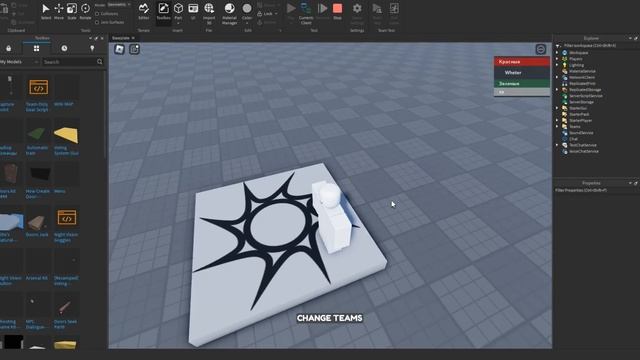
Task: Open the Toolbox marketplace grid tab
Action: coord(36,48)
